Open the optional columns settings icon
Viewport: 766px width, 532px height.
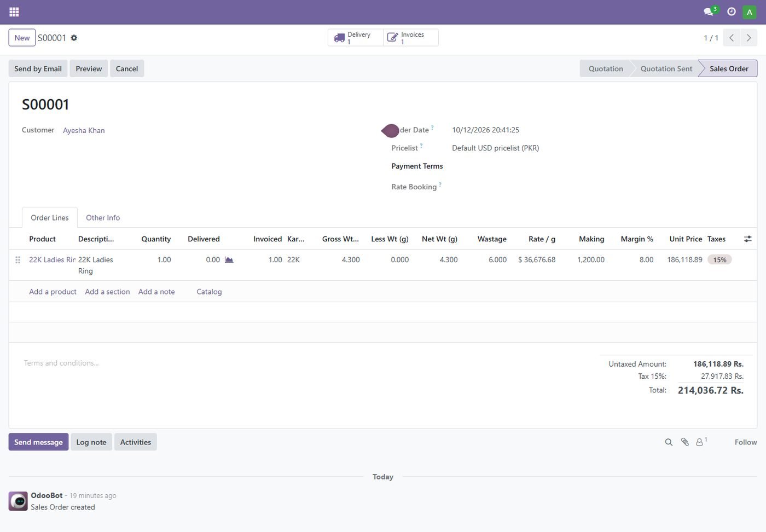coord(747,239)
